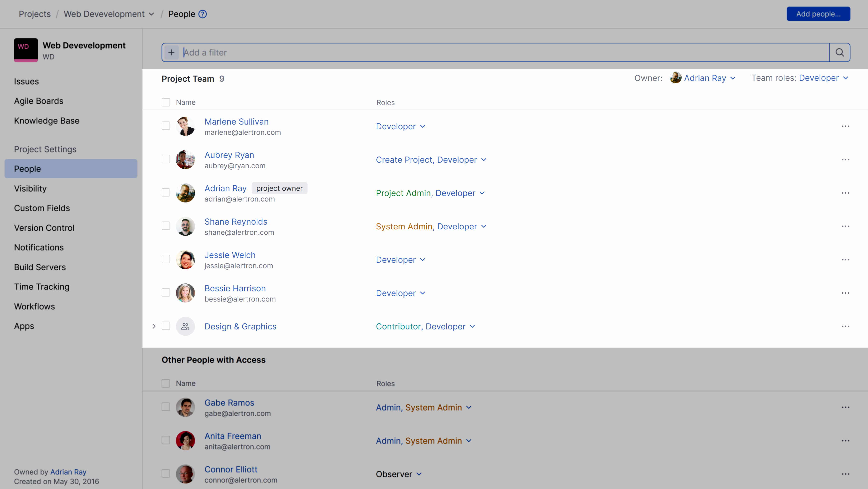868x489 pixels.
Task: Open the help icon next to People heading
Action: (x=203, y=14)
